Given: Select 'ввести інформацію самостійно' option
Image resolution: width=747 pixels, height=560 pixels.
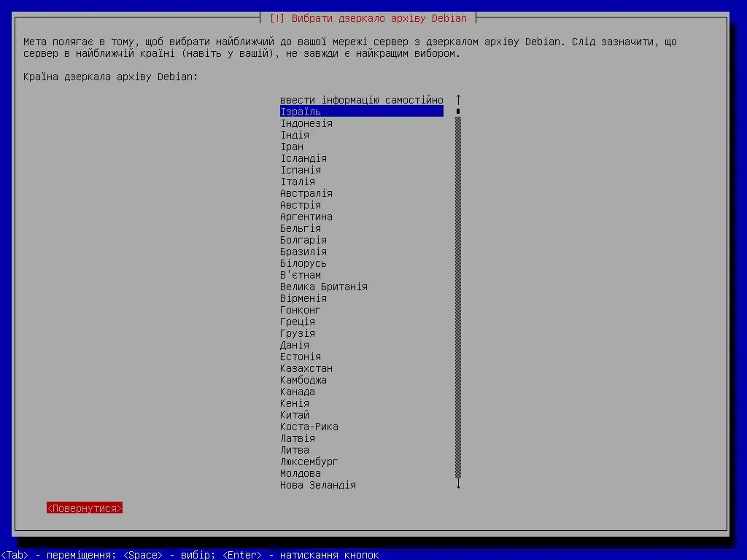Looking at the screenshot, I should click(362, 100).
